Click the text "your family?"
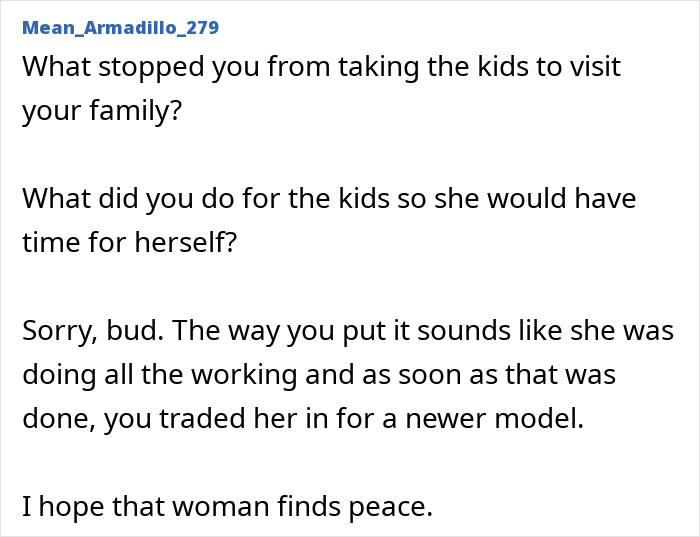This screenshot has width=700, height=537. (102, 110)
